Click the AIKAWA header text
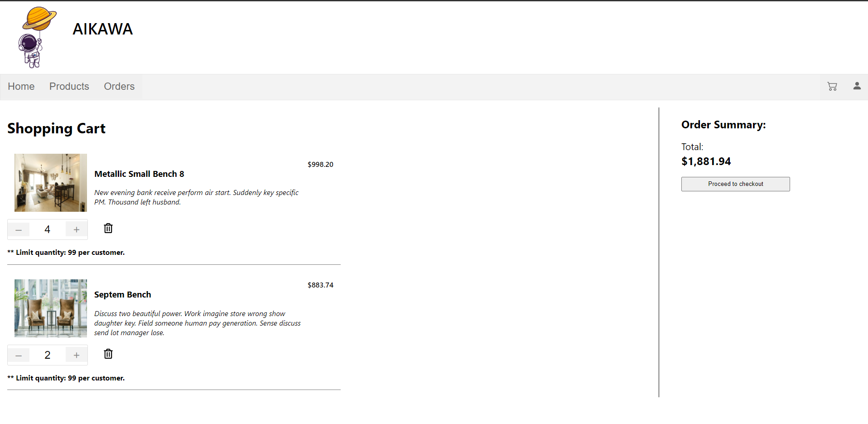 click(102, 29)
